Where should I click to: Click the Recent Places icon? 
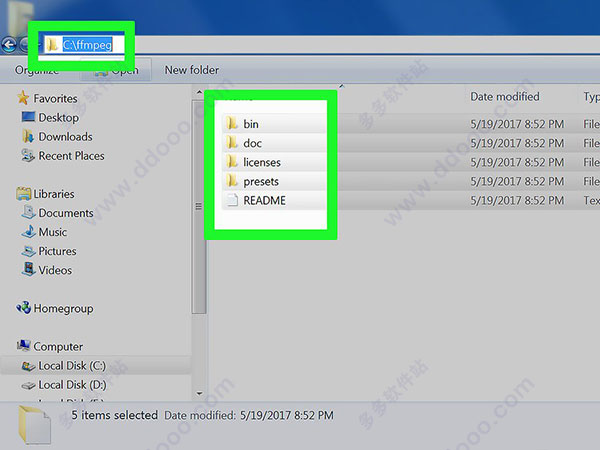tap(28, 155)
